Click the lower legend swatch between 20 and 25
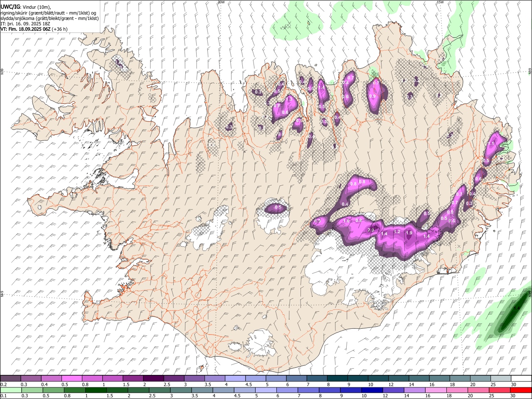 478,390
